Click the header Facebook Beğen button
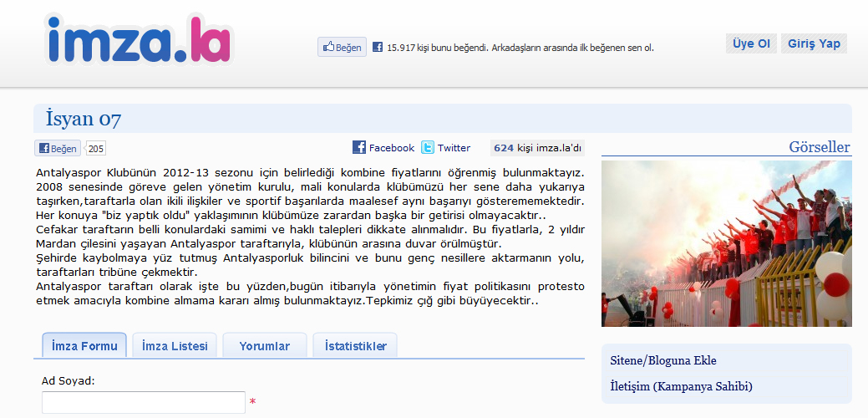 click(342, 48)
